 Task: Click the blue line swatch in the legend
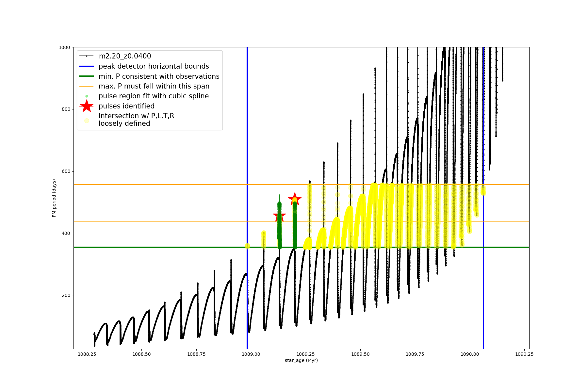(x=87, y=66)
